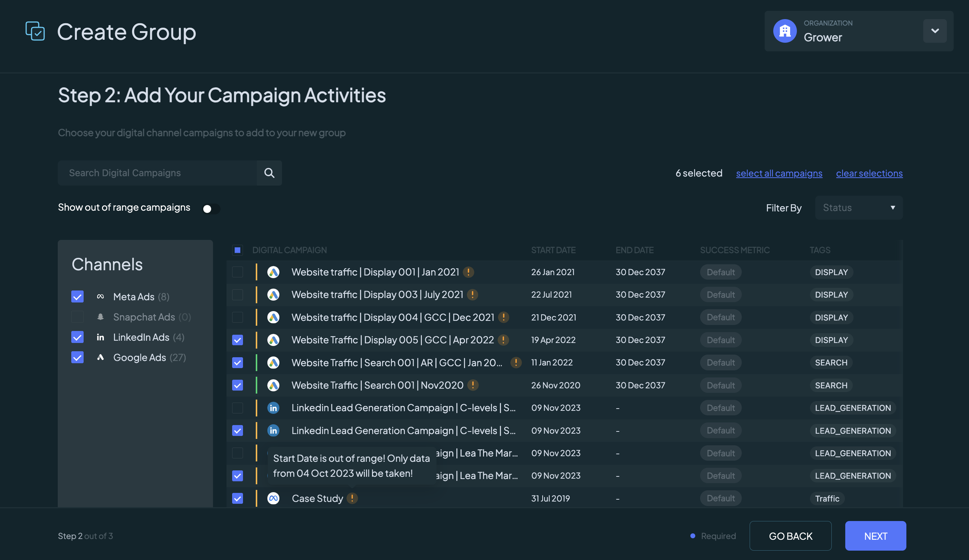Viewport: 969px width, 560px height.
Task: Click the organization building avatar icon
Action: [x=784, y=31]
